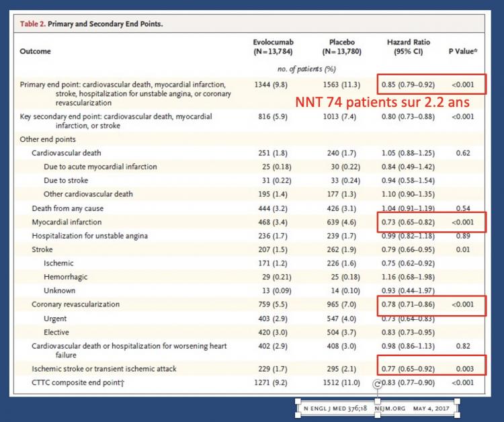Click the 'Due to stroke' row label
The width and height of the screenshot is (504, 422).
(x=66, y=180)
